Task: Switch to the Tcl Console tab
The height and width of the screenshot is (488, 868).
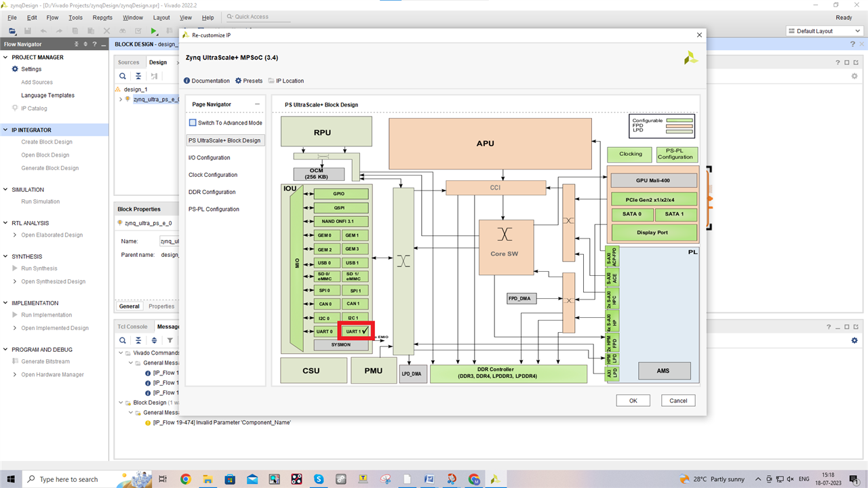Action: (x=133, y=326)
